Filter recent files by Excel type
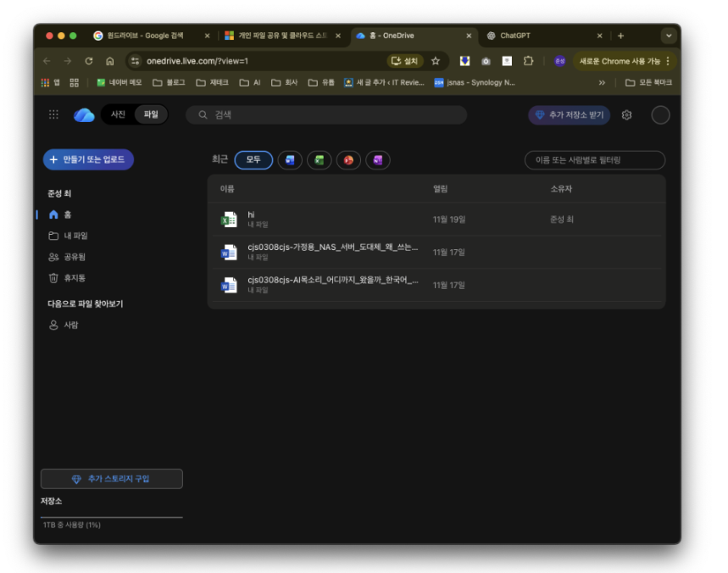 319,159
